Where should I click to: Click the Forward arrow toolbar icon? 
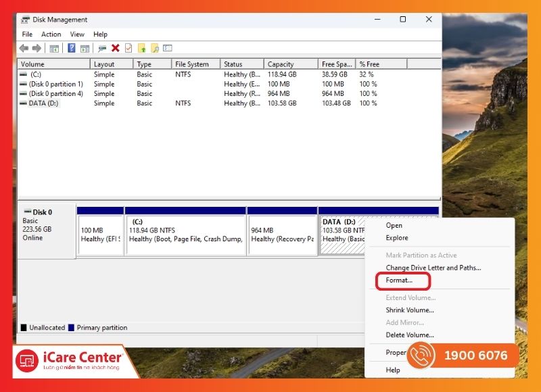coord(37,48)
